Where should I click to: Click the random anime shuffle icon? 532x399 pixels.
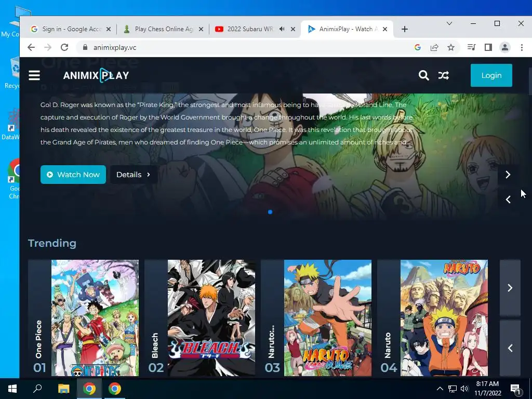pos(444,75)
